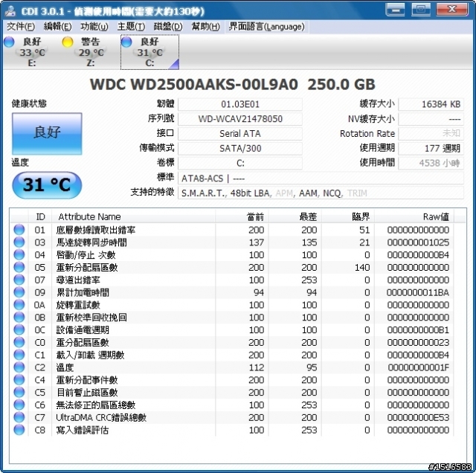Click current value 112 in temperature row
The width and height of the screenshot is (476, 473).
(x=256, y=367)
